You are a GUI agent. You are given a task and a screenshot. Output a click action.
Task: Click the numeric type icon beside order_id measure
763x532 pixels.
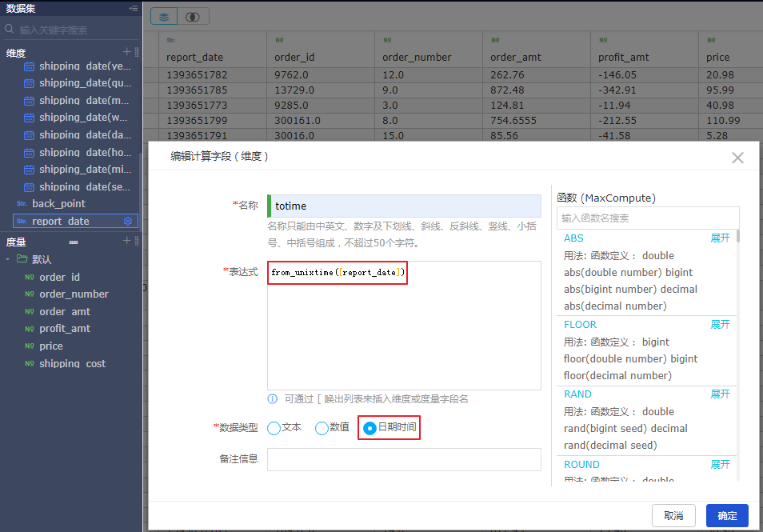(x=30, y=277)
